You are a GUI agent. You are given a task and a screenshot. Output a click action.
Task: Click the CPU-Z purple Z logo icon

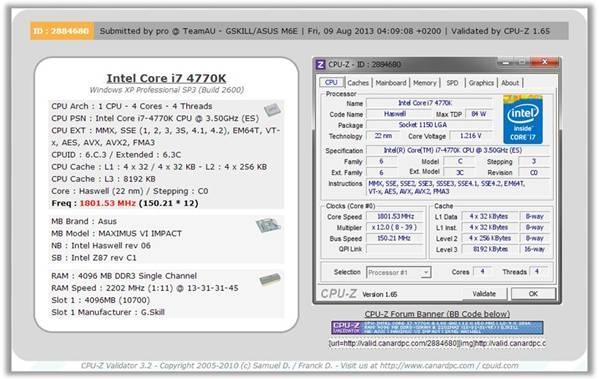(321, 65)
